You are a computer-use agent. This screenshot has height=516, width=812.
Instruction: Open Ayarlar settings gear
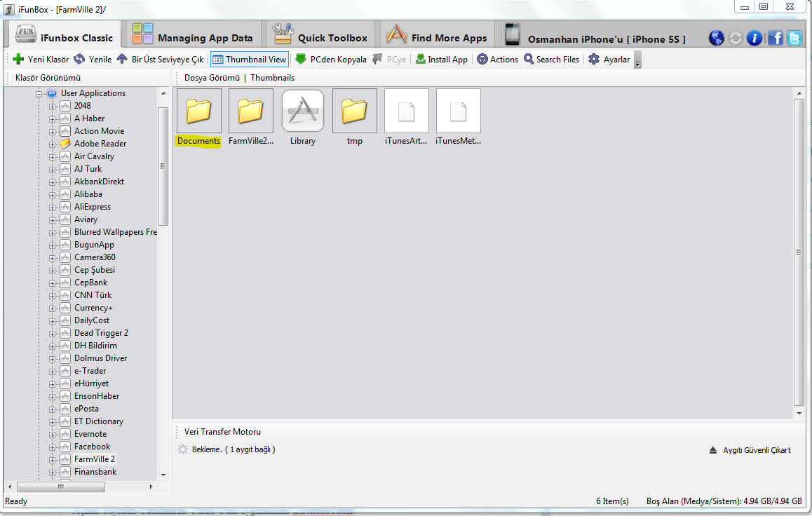[x=609, y=60]
